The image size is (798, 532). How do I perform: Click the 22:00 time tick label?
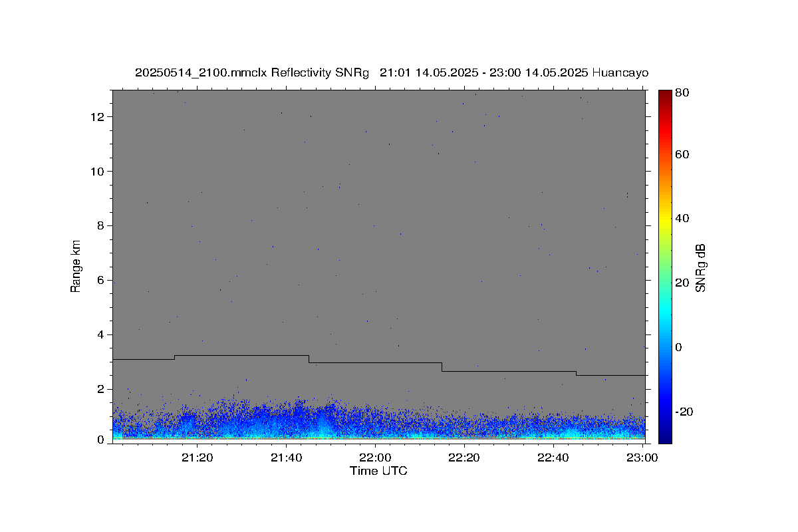375,458
